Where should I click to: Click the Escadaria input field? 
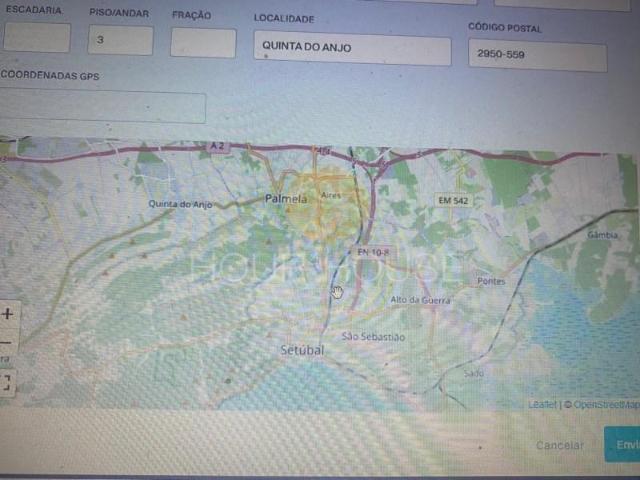pyautogui.click(x=37, y=38)
